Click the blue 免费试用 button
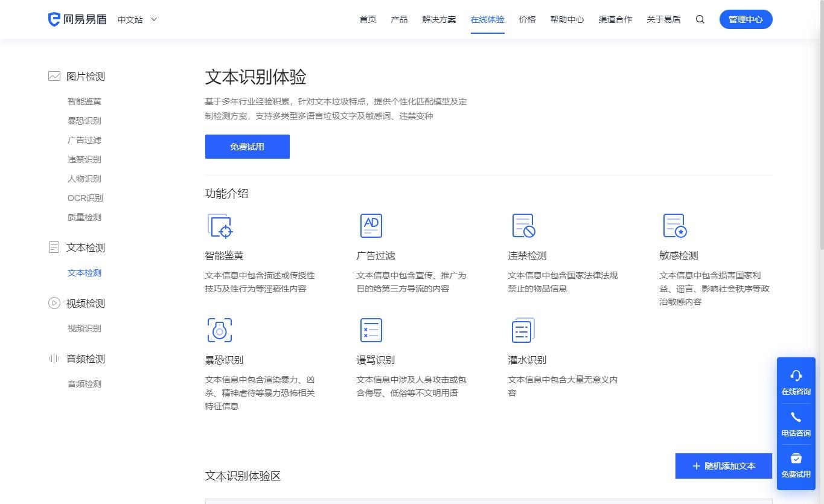This screenshot has height=504, width=824. [247, 147]
